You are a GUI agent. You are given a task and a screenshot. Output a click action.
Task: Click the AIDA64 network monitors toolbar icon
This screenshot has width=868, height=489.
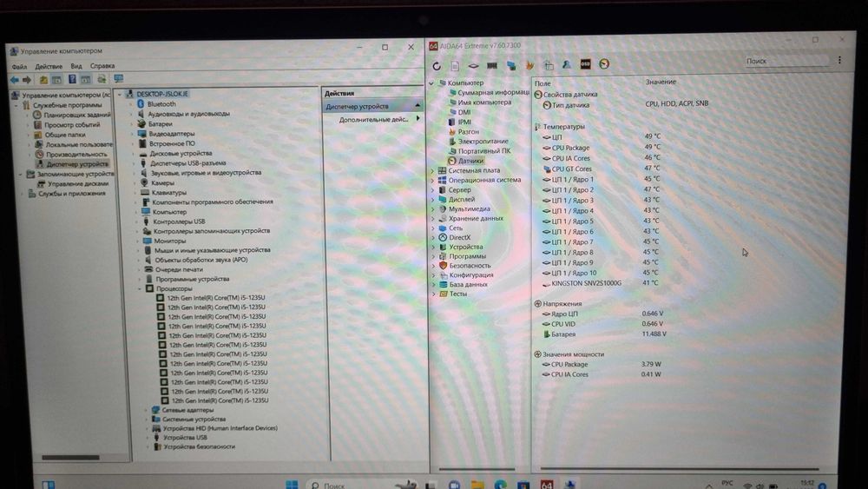point(511,66)
